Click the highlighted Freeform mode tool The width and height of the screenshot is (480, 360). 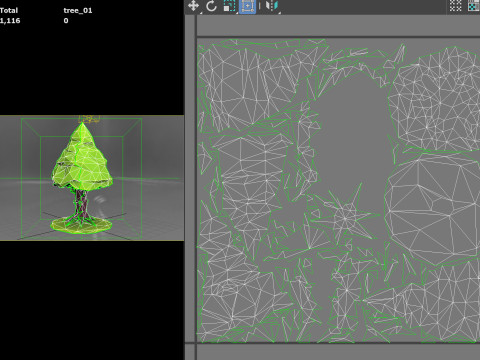tap(248, 6)
